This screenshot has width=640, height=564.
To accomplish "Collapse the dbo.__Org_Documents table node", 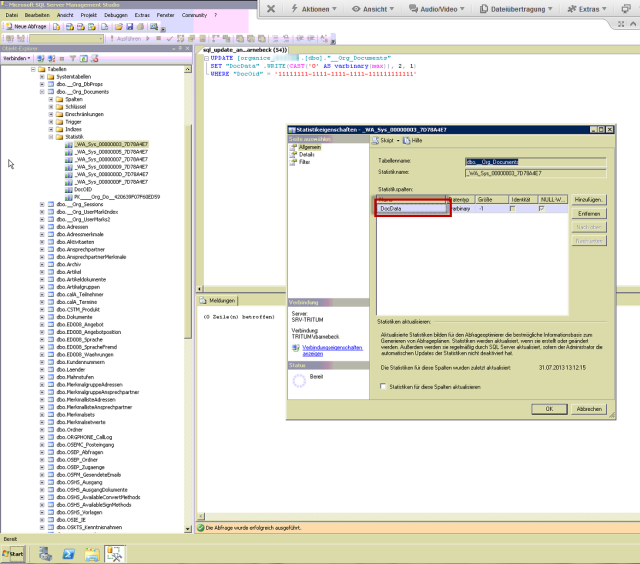I will (x=42, y=92).
